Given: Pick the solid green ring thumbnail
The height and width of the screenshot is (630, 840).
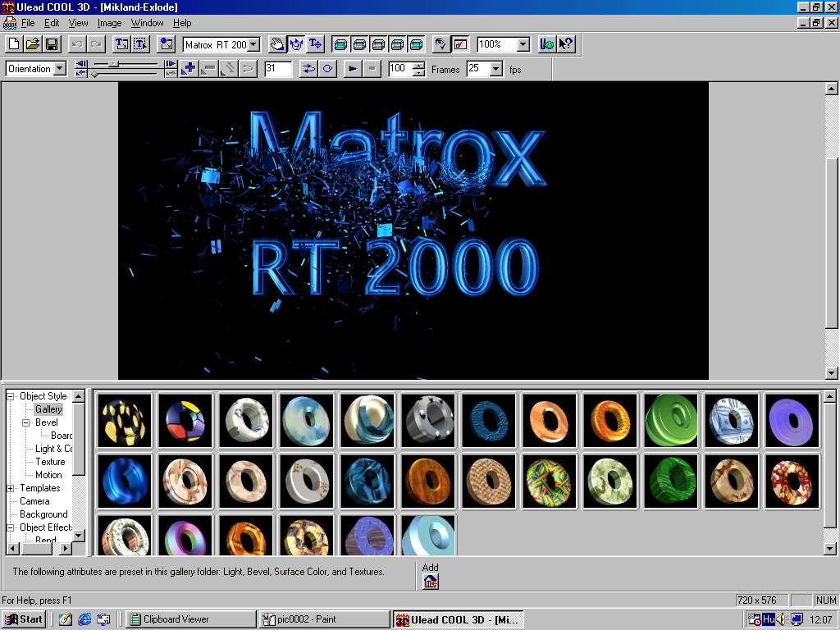Looking at the screenshot, I should (671, 421).
